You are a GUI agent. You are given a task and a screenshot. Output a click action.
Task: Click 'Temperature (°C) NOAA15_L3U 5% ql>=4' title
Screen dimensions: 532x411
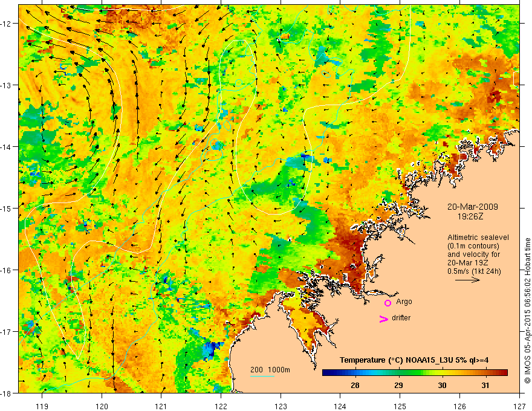414,360
